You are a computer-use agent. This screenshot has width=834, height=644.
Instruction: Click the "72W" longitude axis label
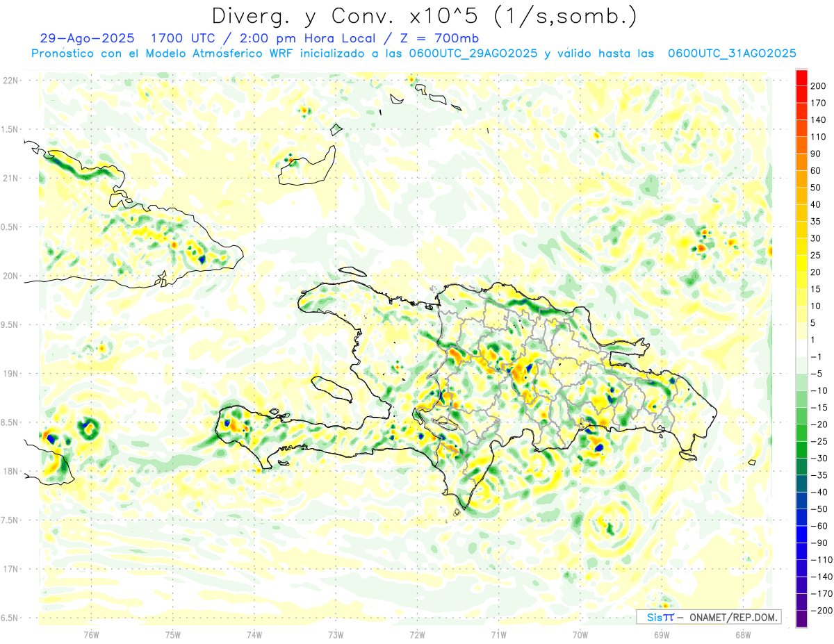pyautogui.click(x=417, y=635)
